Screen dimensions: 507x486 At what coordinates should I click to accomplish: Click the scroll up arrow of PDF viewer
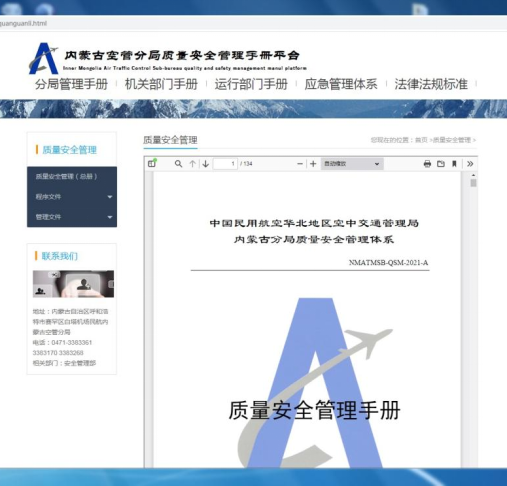pos(473,175)
